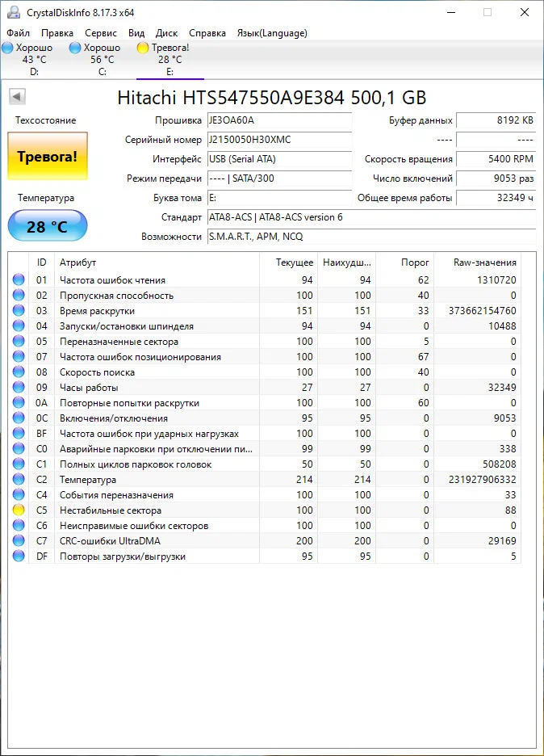
Task: Click the Возможности field S.M.A.R.T., APM, NCQ
Action: coord(371,236)
